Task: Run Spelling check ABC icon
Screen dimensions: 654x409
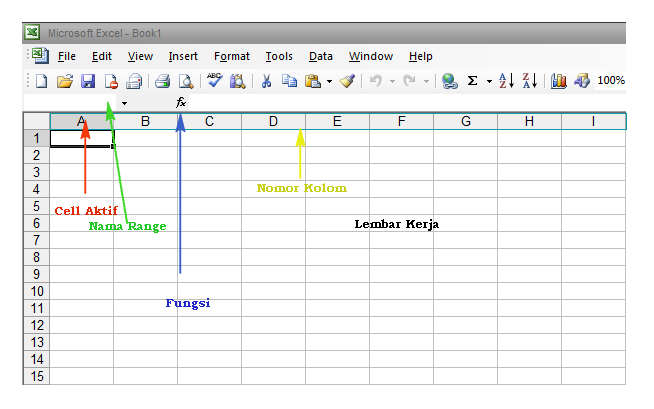Action: click(214, 80)
